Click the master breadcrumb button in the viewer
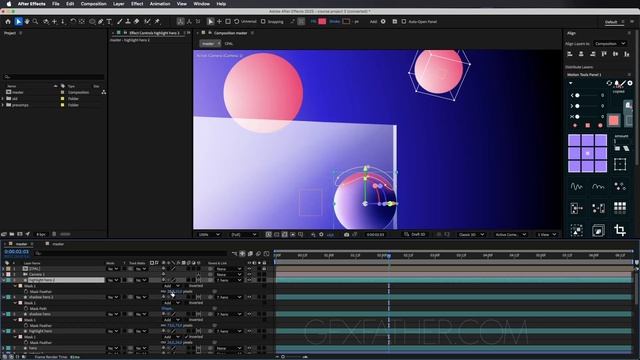The image size is (640, 360). coord(210,43)
